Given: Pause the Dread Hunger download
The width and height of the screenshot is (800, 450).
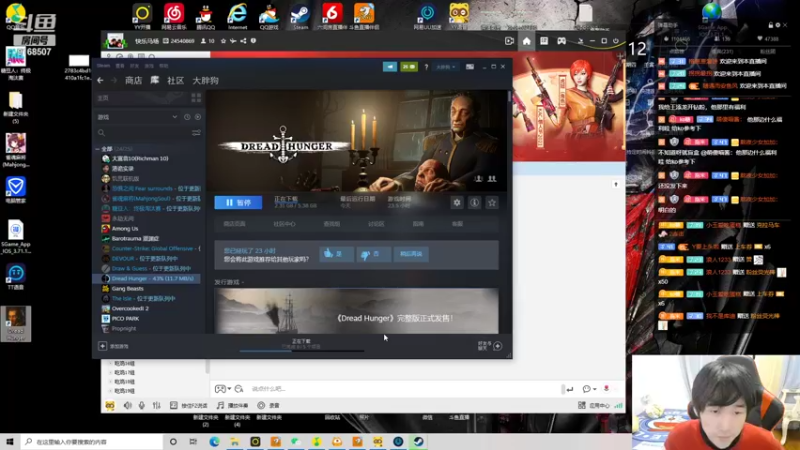Looking at the screenshot, I should pyautogui.click(x=238, y=203).
